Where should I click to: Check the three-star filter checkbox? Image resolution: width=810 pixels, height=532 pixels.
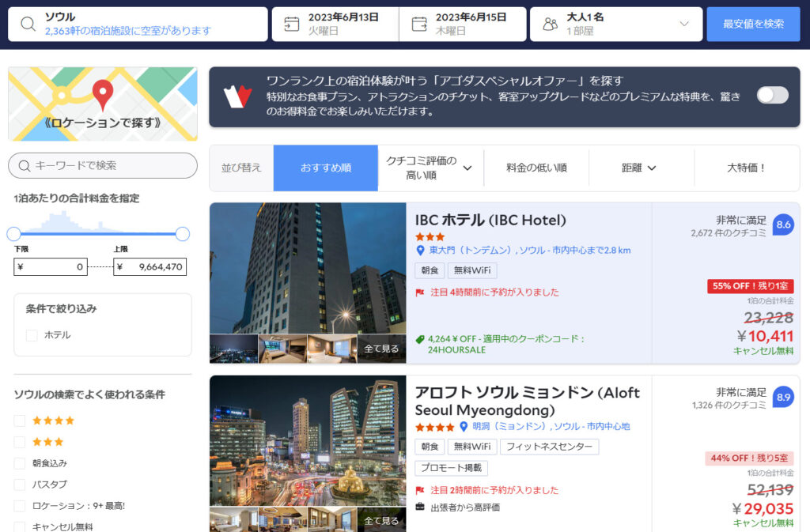[20, 442]
